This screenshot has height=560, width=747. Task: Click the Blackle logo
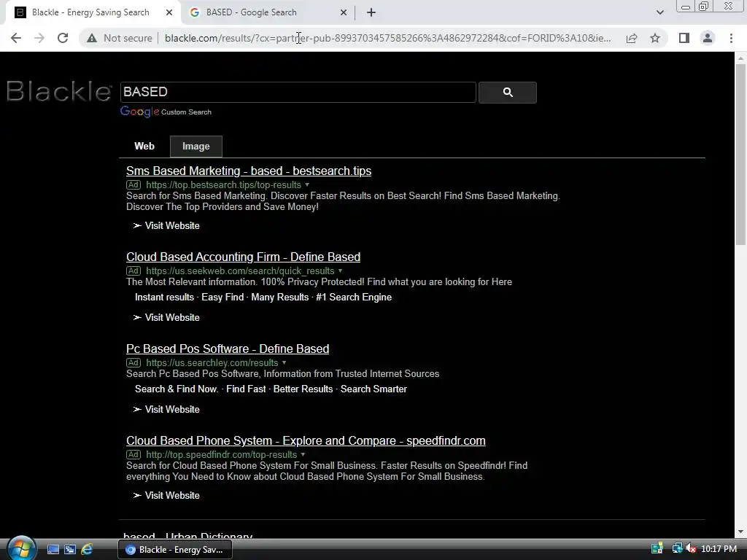pyautogui.click(x=59, y=91)
